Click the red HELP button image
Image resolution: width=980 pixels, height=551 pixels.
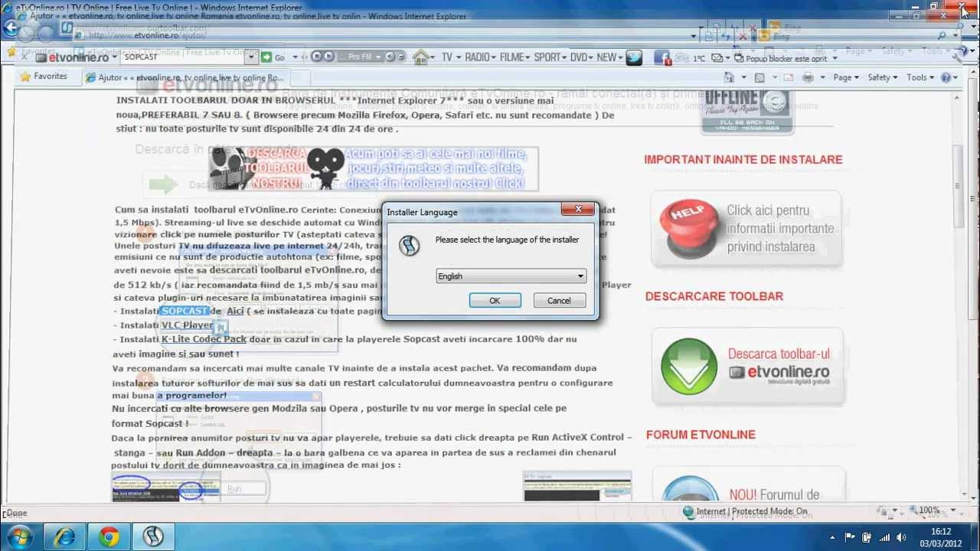tap(688, 228)
